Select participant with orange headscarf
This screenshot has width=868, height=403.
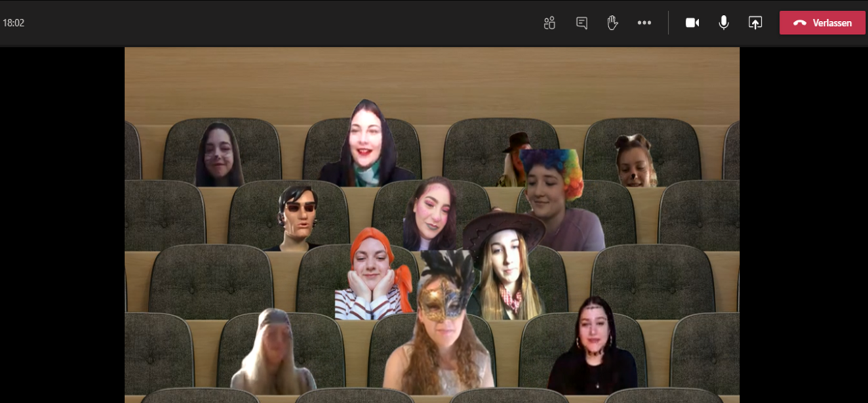[374, 274]
